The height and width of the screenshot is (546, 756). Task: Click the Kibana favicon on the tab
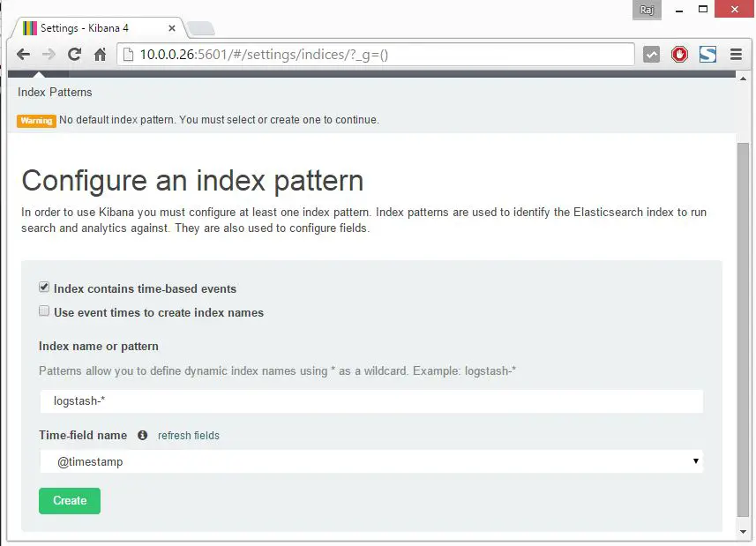(x=30, y=28)
